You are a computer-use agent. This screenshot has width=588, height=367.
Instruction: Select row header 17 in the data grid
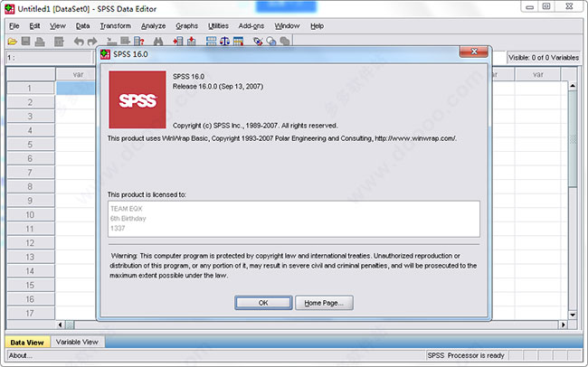click(x=30, y=313)
